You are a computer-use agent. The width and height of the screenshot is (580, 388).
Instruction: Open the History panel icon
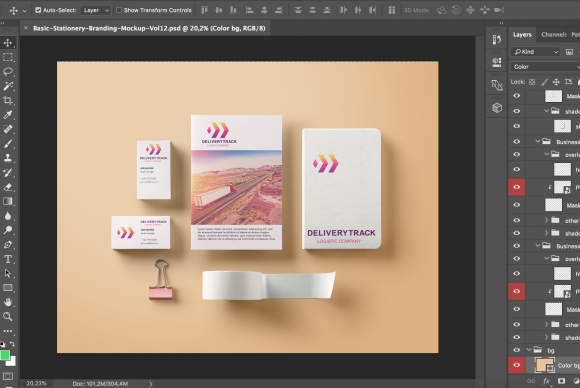[x=497, y=40]
